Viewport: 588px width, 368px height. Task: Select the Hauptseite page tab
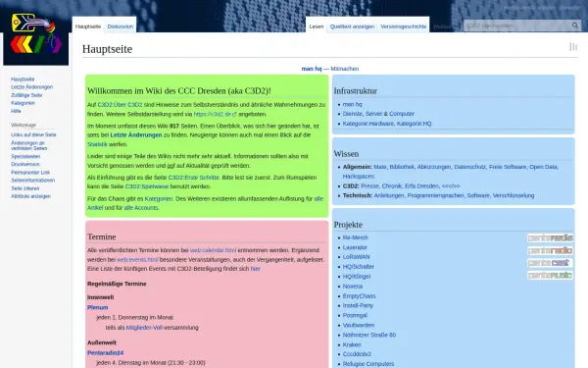tap(88, 26)
